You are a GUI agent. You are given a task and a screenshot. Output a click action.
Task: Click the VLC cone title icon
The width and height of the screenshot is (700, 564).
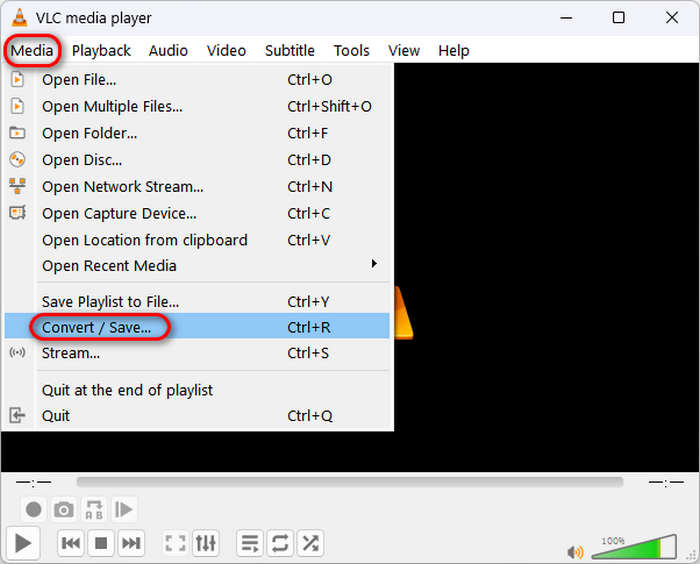19,17
